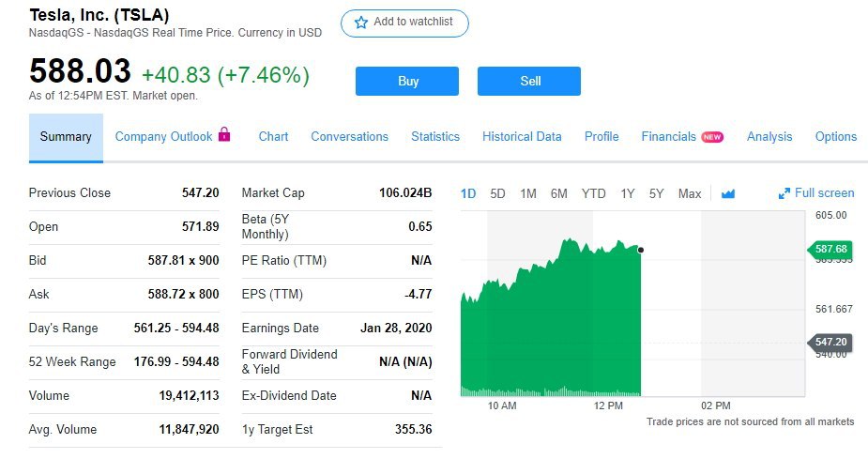Click the 1y Target Est value 355.36
Image resolution: width=868 pixels, height=459 pixels.
[x=413, y=430]
